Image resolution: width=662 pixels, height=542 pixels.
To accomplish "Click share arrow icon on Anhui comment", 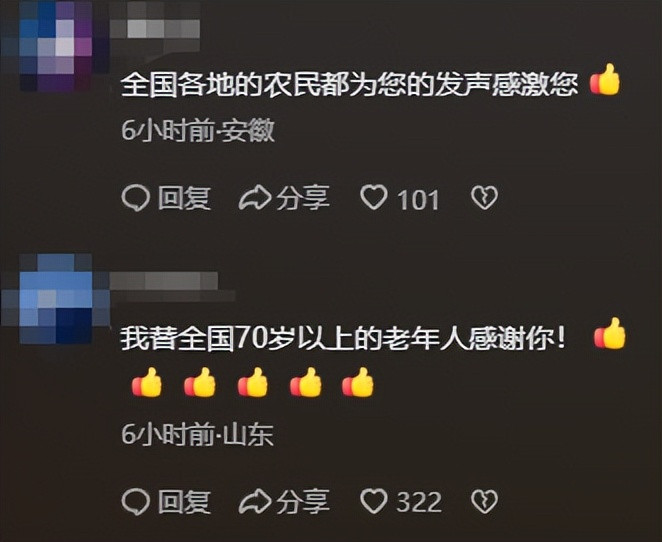I will click(x=255, y=198).
